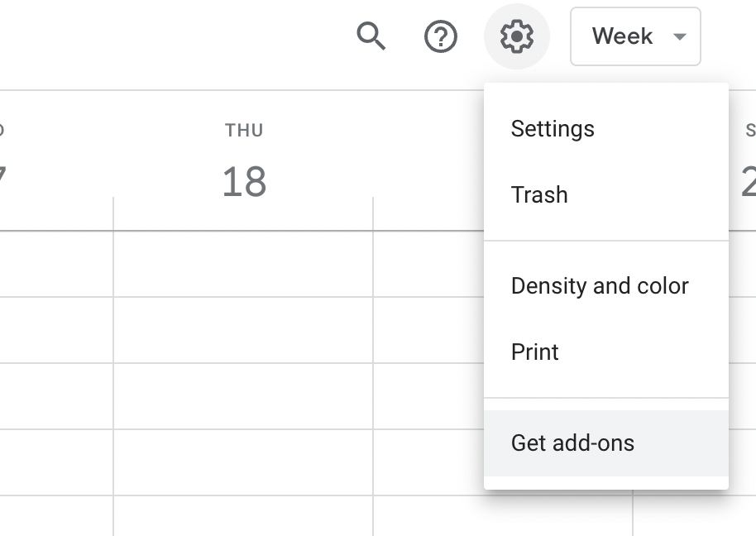Click Wednesday column's first time slot
Image resolution: width=756 pixels, height=536 pixels.
[56, 264]
